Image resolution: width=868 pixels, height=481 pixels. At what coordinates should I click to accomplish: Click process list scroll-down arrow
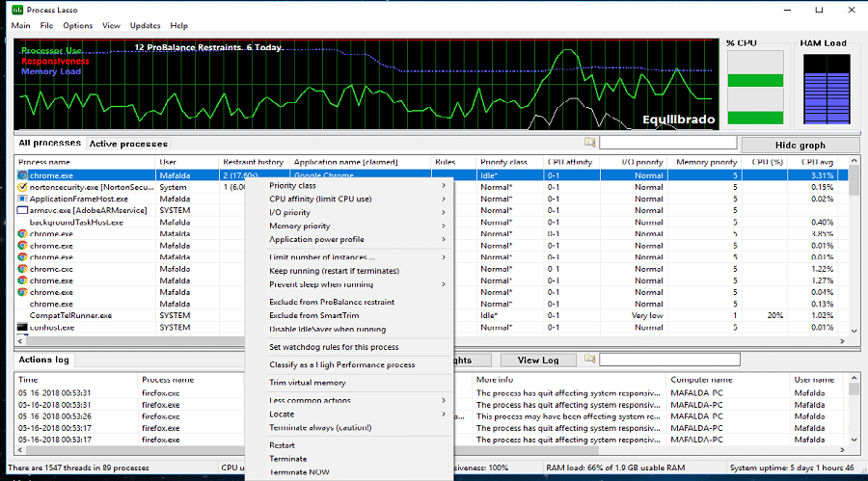coord(854,331)
